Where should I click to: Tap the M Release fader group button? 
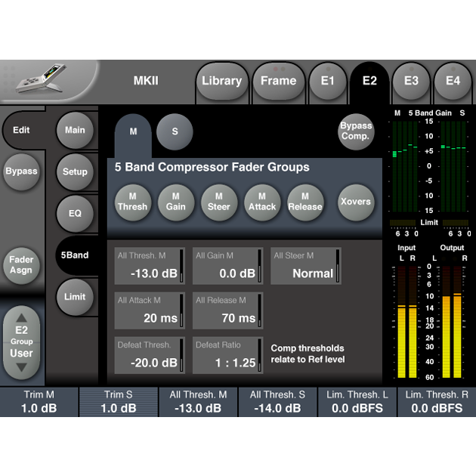pos(305,202)
